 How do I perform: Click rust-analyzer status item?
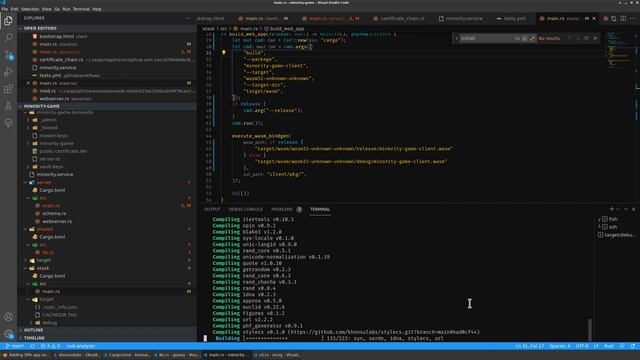81,346
